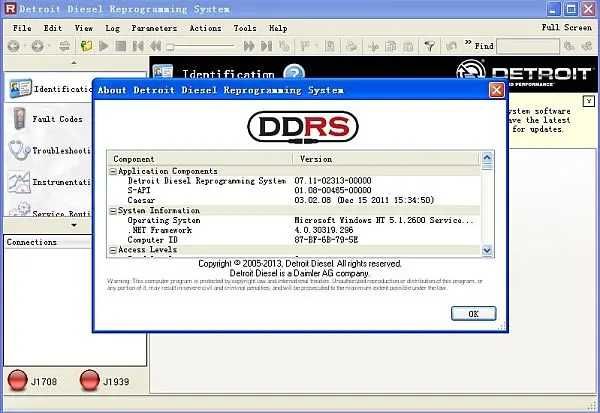Click the Forward navigation arrow in toolbar
Image resolution: width=600 pixels, height=413 pixels.
tap(38, 46)
